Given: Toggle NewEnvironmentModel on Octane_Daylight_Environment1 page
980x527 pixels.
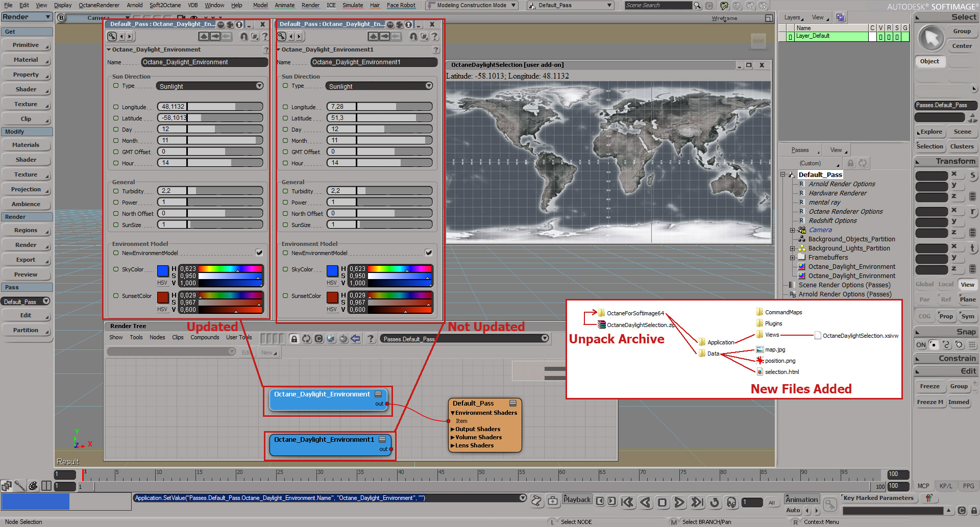Looking at the screenshot, I should (x=429, y=253).
